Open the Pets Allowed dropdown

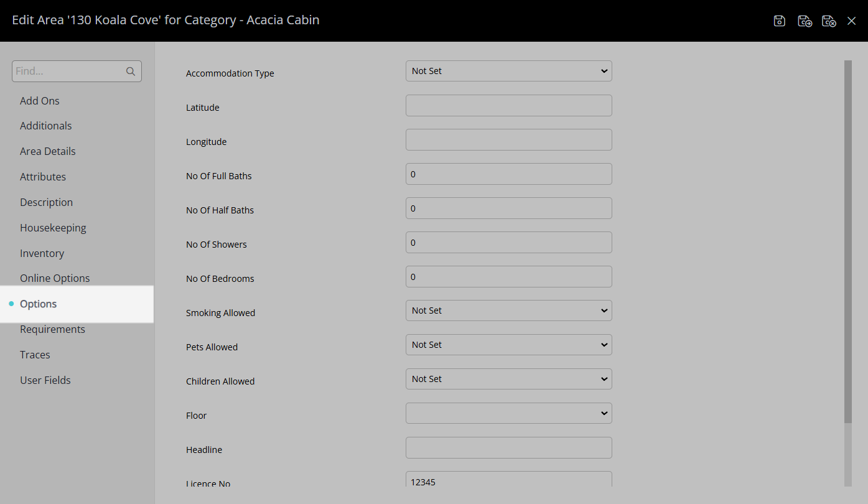(509, 345)
